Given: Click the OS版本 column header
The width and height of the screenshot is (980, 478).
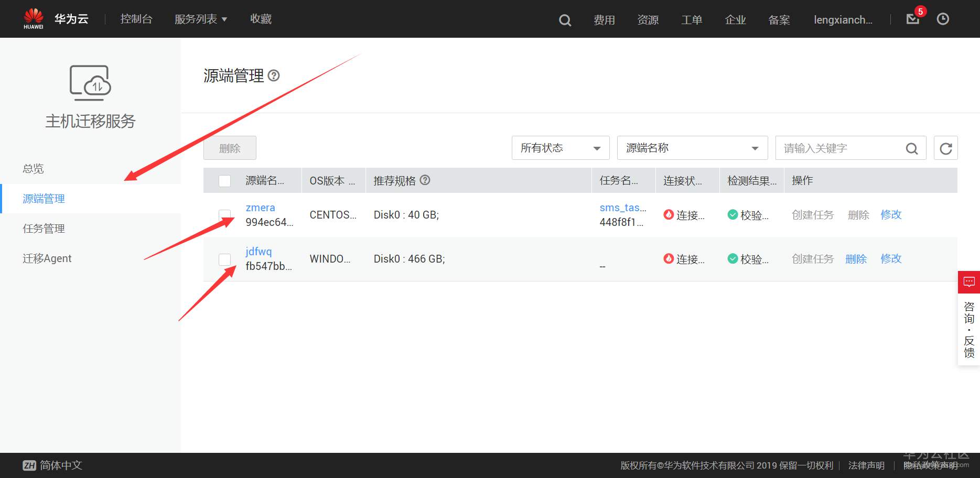Looking at the screenshot, I should point(332,181).
